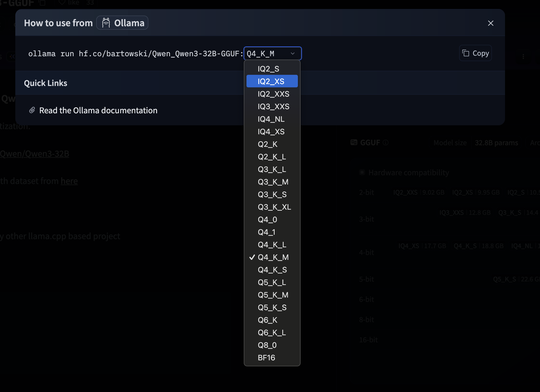540x392 pixels.
Task: Close the How to use from Ollama dialog
Action: pyautogui.click(x=491, y=23)
